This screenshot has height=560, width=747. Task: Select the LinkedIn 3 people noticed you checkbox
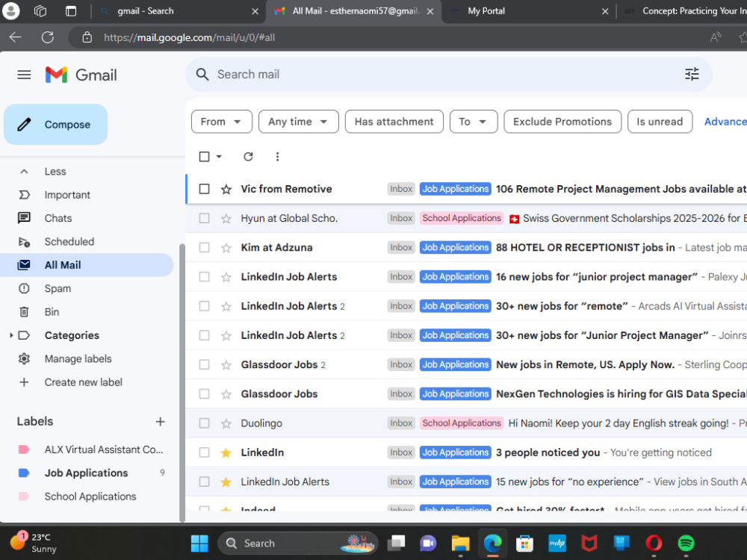click(x=205, y=452)
